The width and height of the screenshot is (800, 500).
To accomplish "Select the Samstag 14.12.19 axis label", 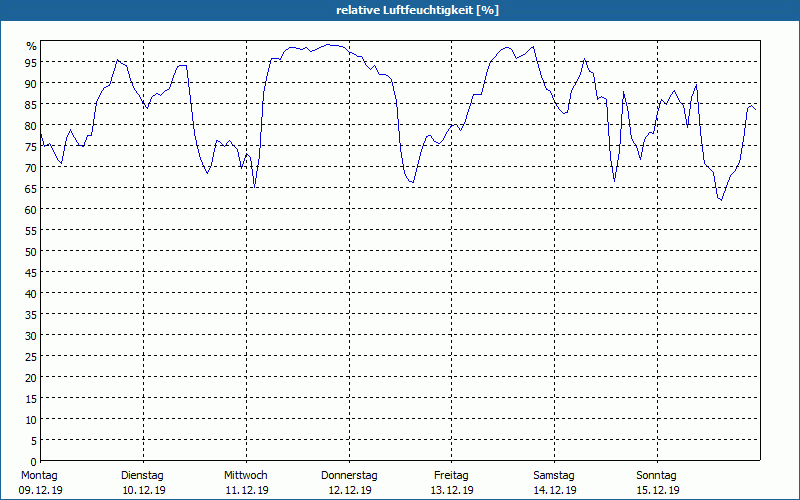I will click(554, 483).
